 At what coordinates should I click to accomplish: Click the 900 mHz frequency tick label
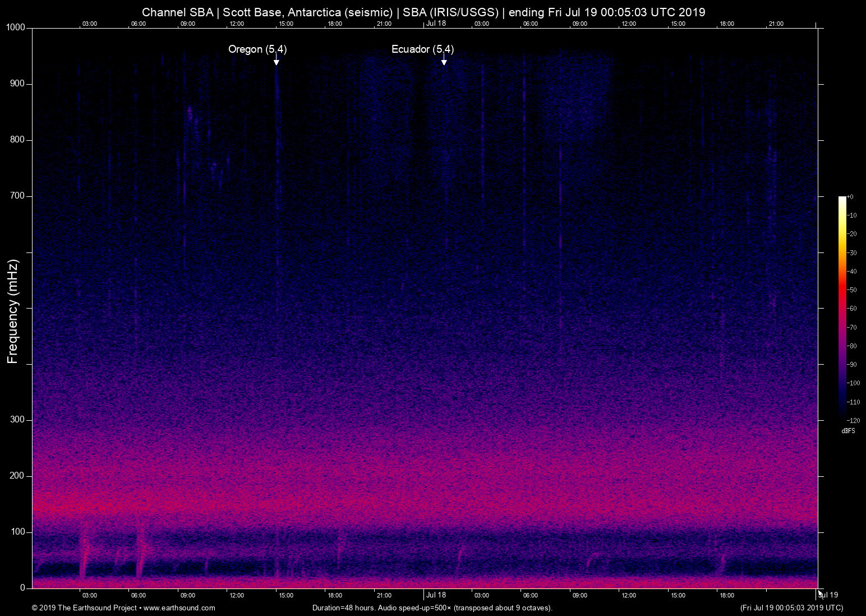16,83
